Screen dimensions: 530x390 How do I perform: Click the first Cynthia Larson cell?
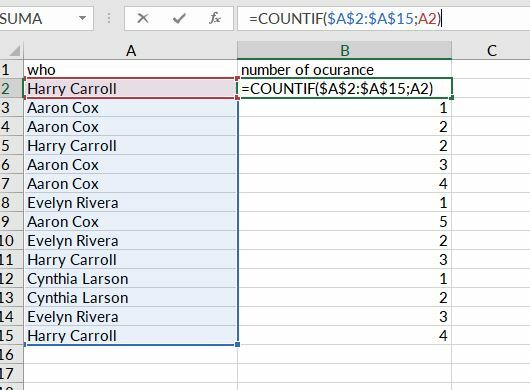click(x=130, y=279)
